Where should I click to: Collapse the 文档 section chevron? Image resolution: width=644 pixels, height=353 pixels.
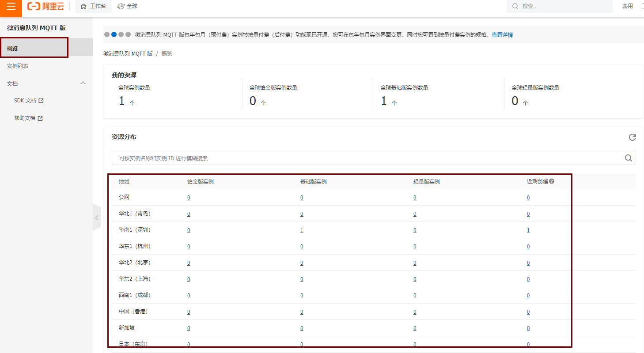click(x=83, y=83)
